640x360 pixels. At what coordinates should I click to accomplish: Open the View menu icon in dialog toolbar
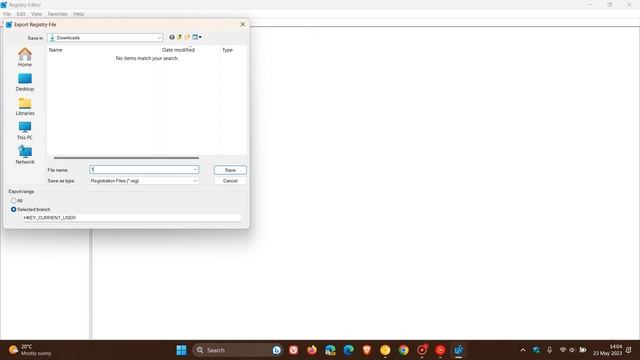197,37
